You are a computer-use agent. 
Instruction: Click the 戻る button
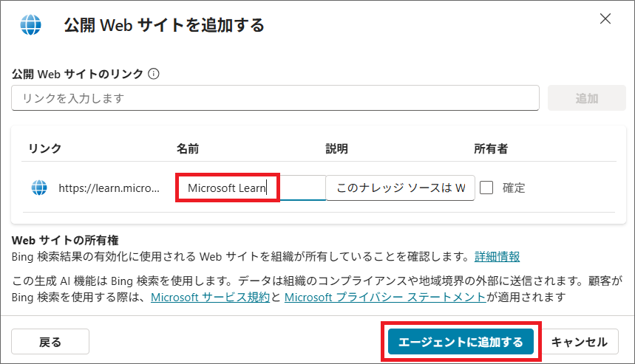[x=50, y=342]
